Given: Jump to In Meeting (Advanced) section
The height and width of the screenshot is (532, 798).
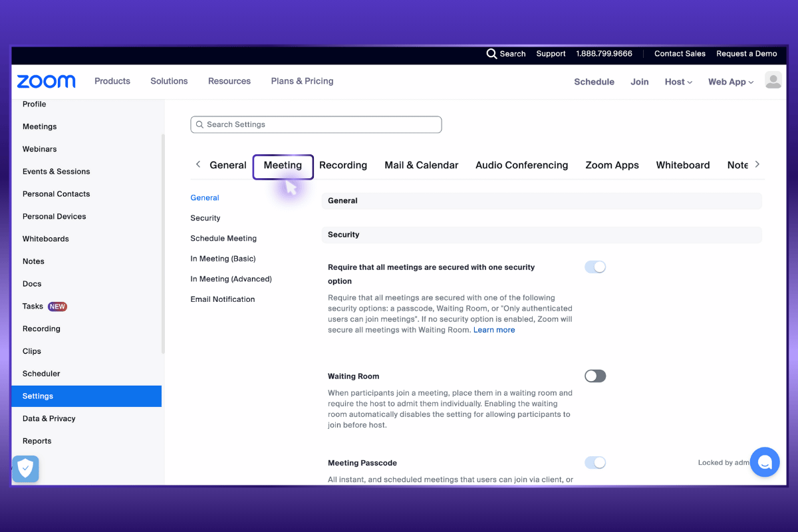Looking at the screenshot, I should pos(231,279).
